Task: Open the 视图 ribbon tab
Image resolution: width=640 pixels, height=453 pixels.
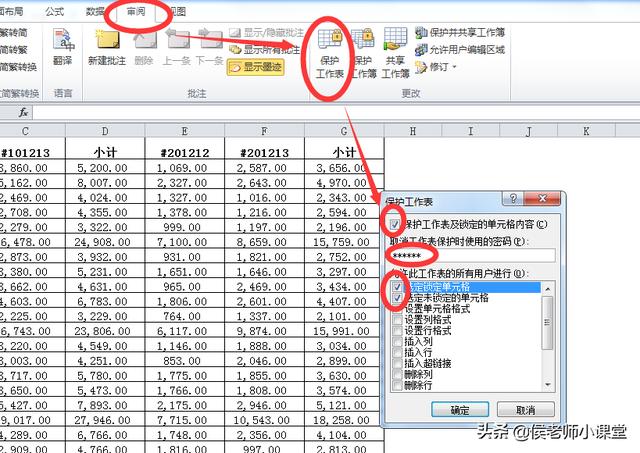Action: click(x=177, y=11)
